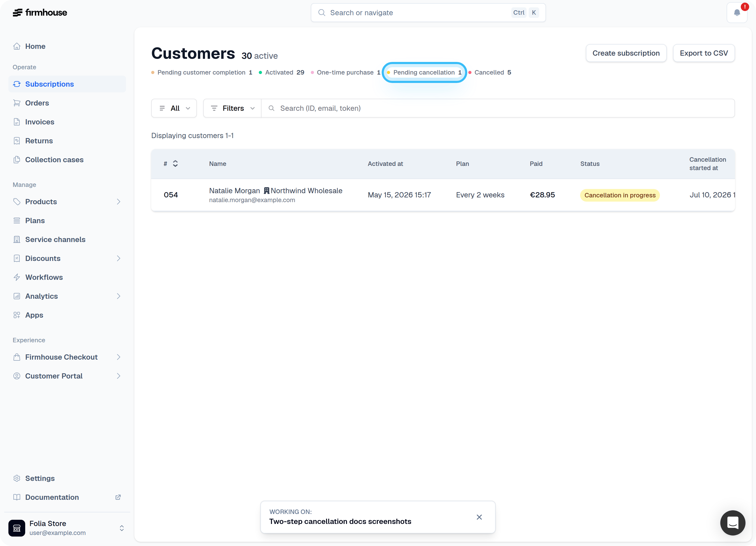Click the Products tag icon
This screenshot has width=756, height=546.
pos(17,202)
